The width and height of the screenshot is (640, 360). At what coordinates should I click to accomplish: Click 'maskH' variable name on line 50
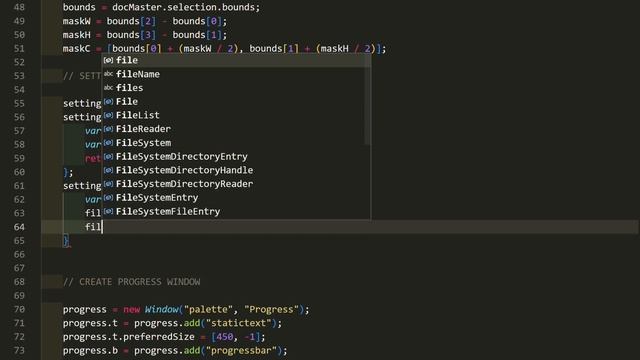(x=76, y=35)
